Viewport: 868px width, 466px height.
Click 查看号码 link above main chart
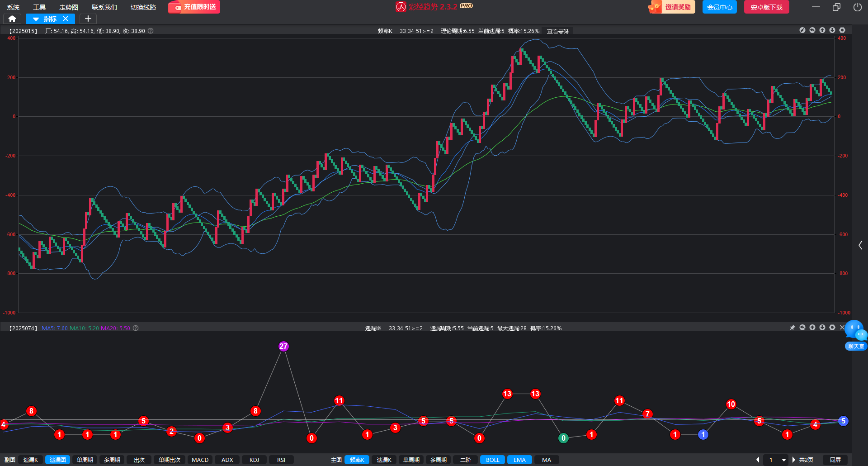point(557,31)
